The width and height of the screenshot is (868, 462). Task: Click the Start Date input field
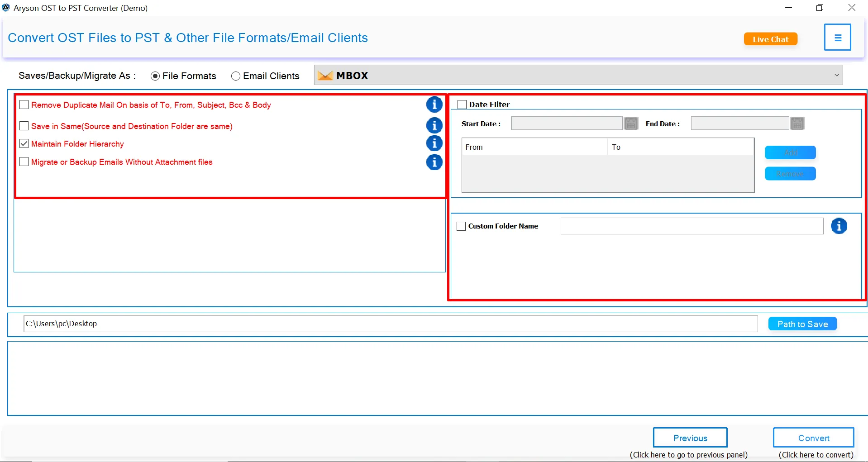pos(567,124)
